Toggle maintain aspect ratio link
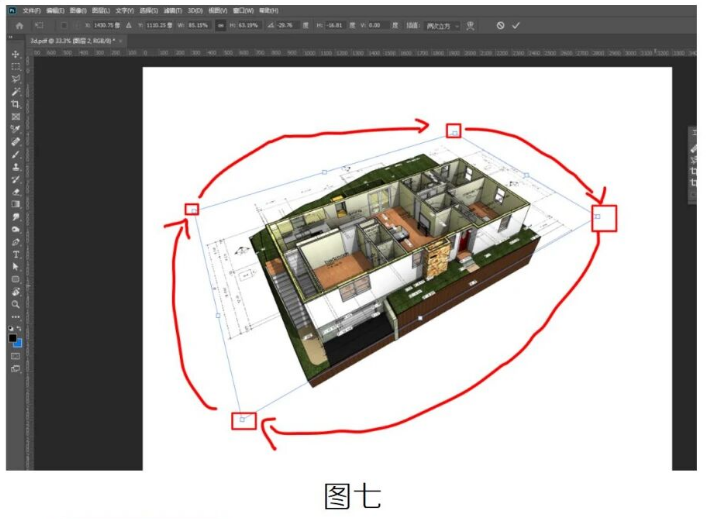Image resolution: width=719 pixels, height=519 pixels. (x=221, y=26)
